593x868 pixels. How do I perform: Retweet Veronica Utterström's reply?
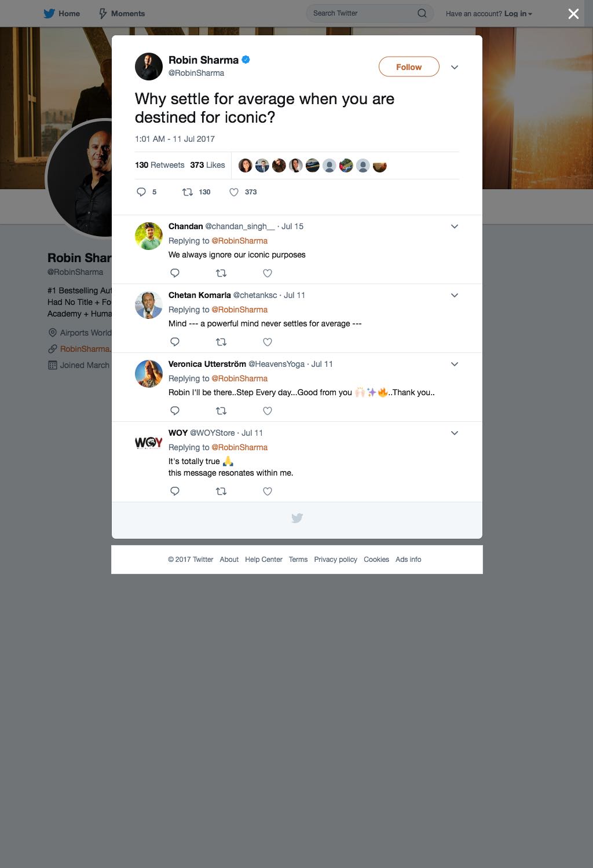pyautogui.click(x=221, y=411)
